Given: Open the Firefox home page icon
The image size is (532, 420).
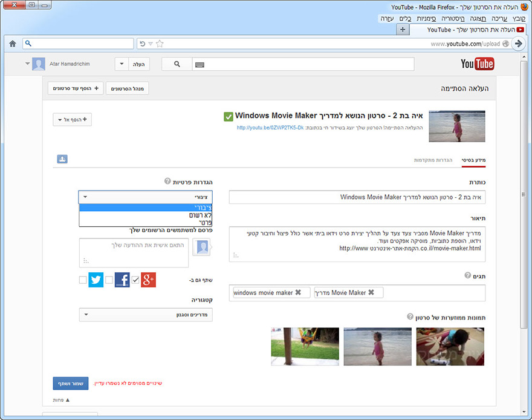Looking at the screenshot, I should click(x=13, y=44).
